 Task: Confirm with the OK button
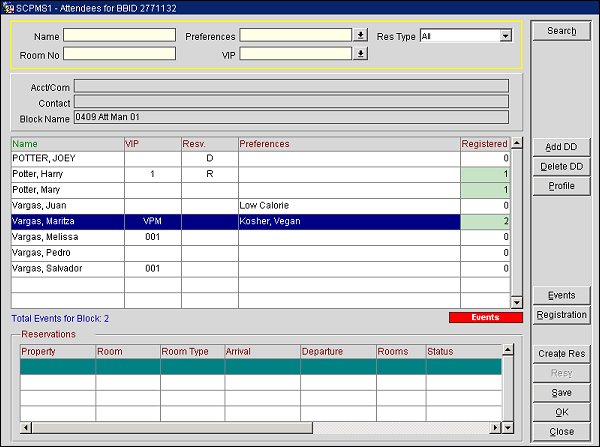pyautogui.click(x=561, y=412)
